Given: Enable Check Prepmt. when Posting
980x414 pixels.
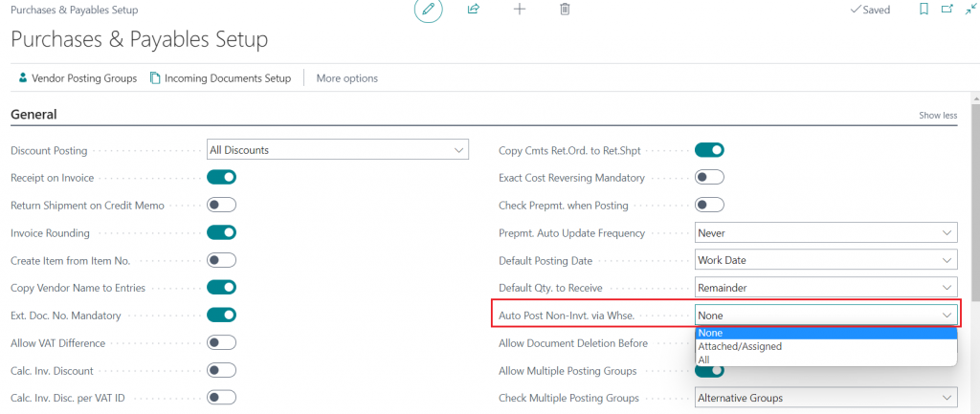Looking at the screenshot, I should (709, 205).
